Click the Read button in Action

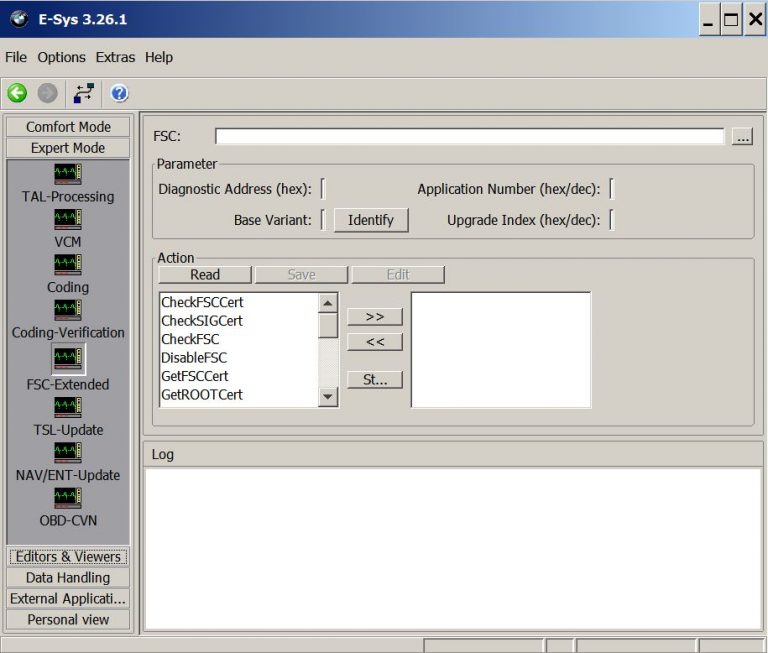click(x=205, y=275)
